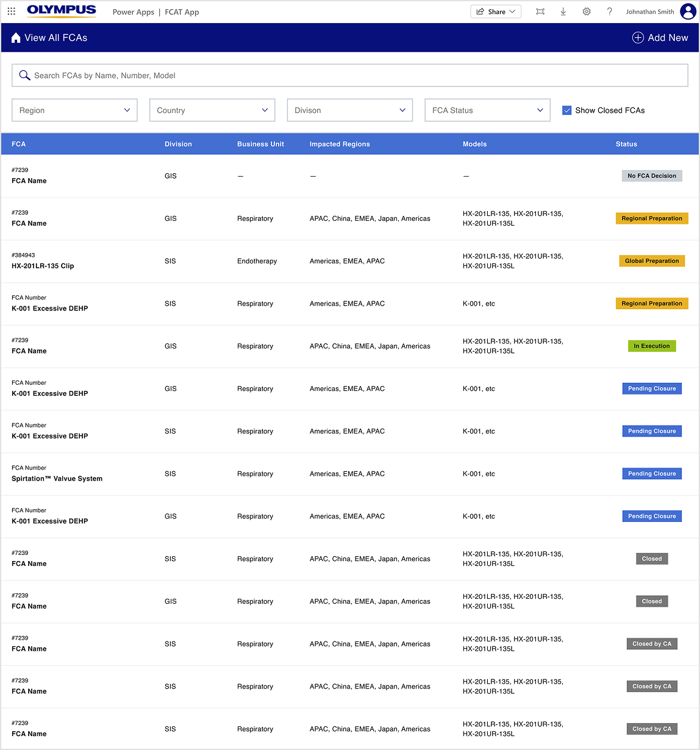Click the home icon beside View All FCAs
Image resolution: width=700 pixels, height=750 pixels.
click(x=16, y=38)
